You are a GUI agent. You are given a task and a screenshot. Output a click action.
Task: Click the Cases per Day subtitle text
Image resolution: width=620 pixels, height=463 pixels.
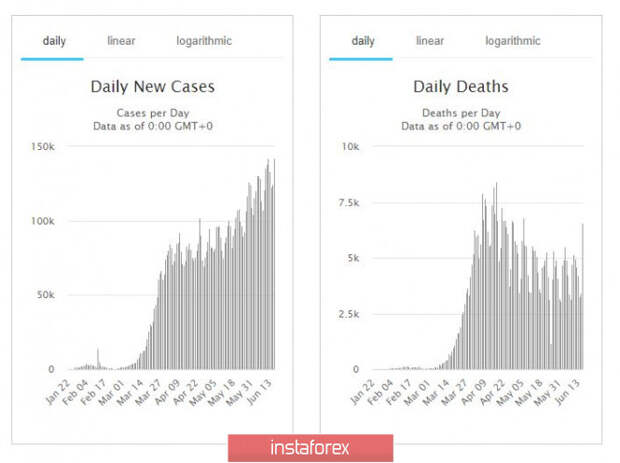point(153,113)
